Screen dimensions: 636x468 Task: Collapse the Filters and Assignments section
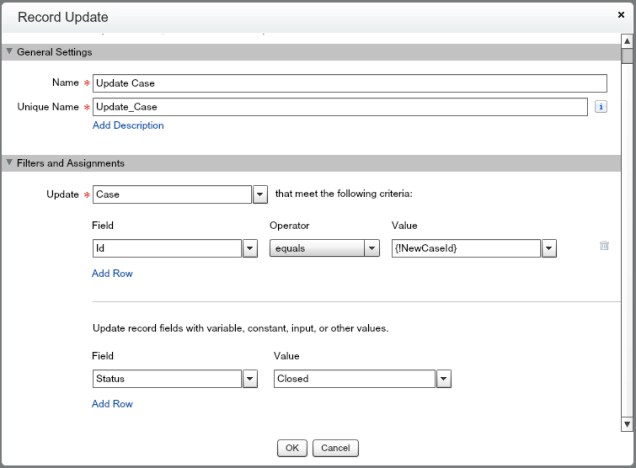(10, 163)
